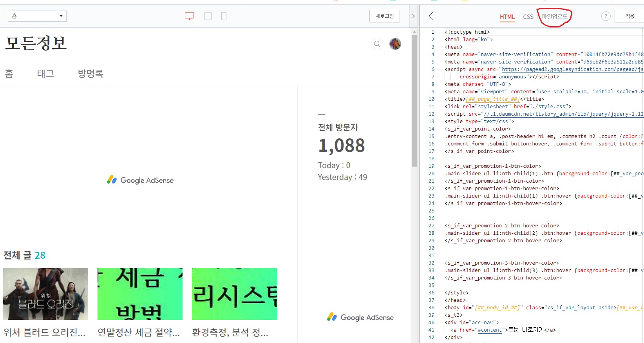Click '[##_page_title_##]' in title line
Screen dimensions: 644x343
493,99
